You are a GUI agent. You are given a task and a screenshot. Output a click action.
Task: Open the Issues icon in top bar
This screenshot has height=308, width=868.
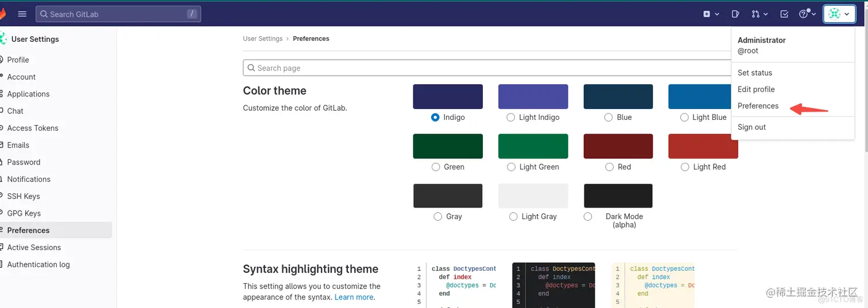pos(735,14)
